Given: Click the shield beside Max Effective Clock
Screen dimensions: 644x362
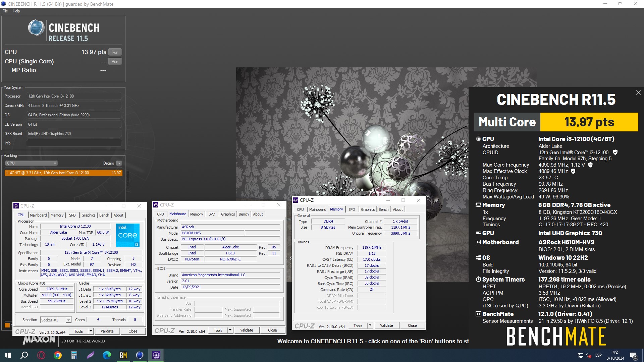Looking at the screenshot, I should coord(573,171).
